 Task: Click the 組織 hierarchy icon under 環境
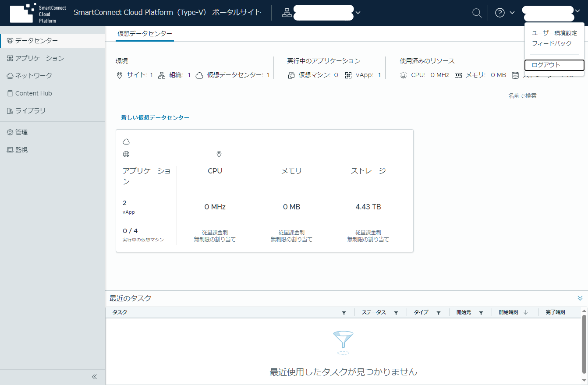pyautogui.click(x=162, y=75)
